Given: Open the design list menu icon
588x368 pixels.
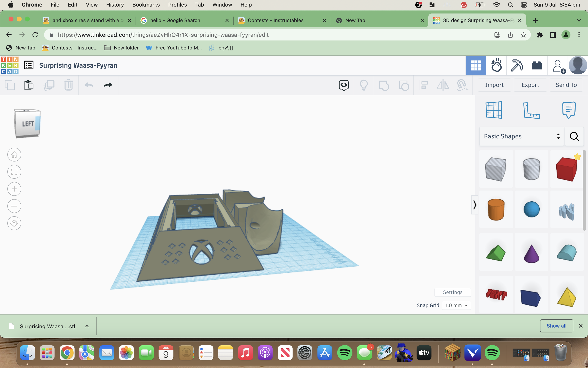Looking at the screenshot, I should 29,65.
